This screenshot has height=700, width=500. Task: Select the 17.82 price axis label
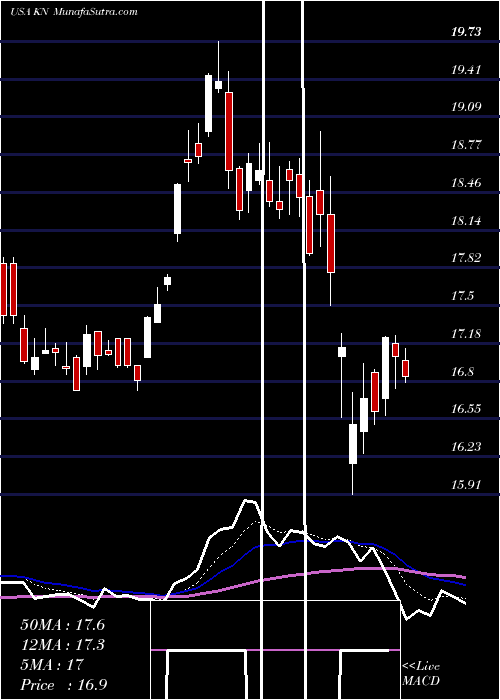tap(467, 258)
